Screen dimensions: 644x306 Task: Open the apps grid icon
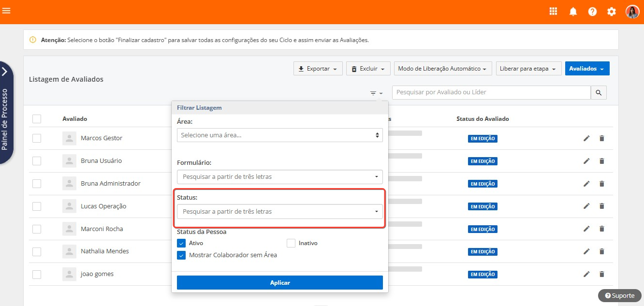pyautogui.click(x=554, y=12)
